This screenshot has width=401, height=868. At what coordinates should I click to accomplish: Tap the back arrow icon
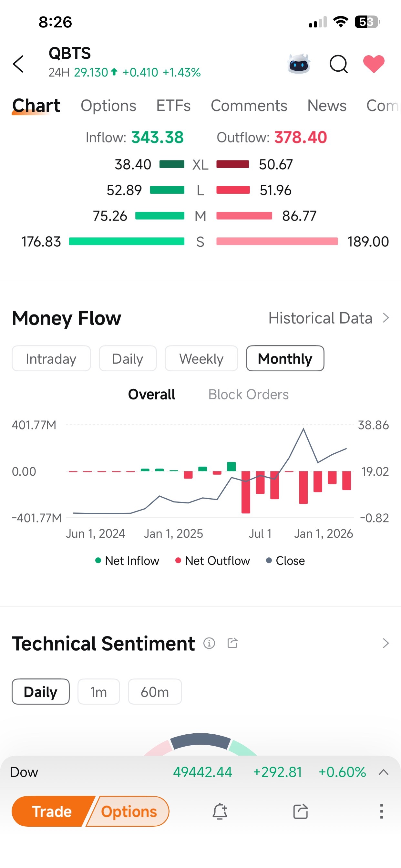tap(18, 64)
